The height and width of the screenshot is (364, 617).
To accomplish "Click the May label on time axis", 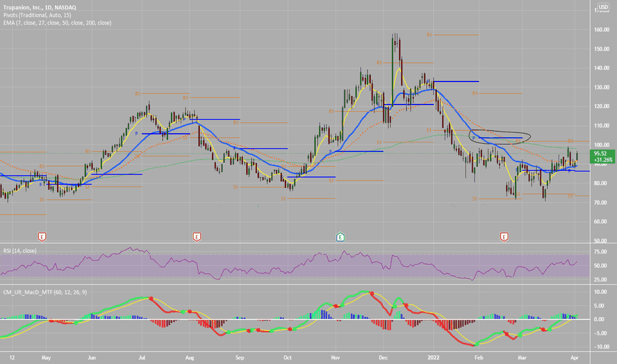I will click(46, 357).
